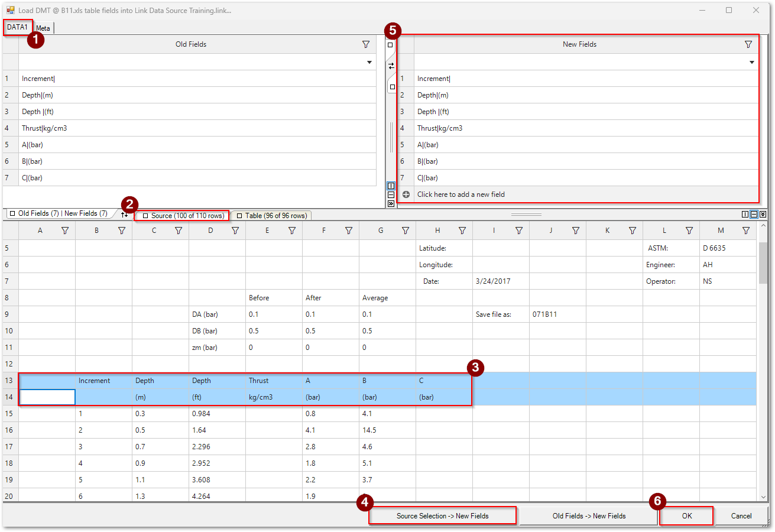Viewport: 775px width, 532px height.
Task: Open the dropdown under the New Fields header
Action: (x=751, y=61)
